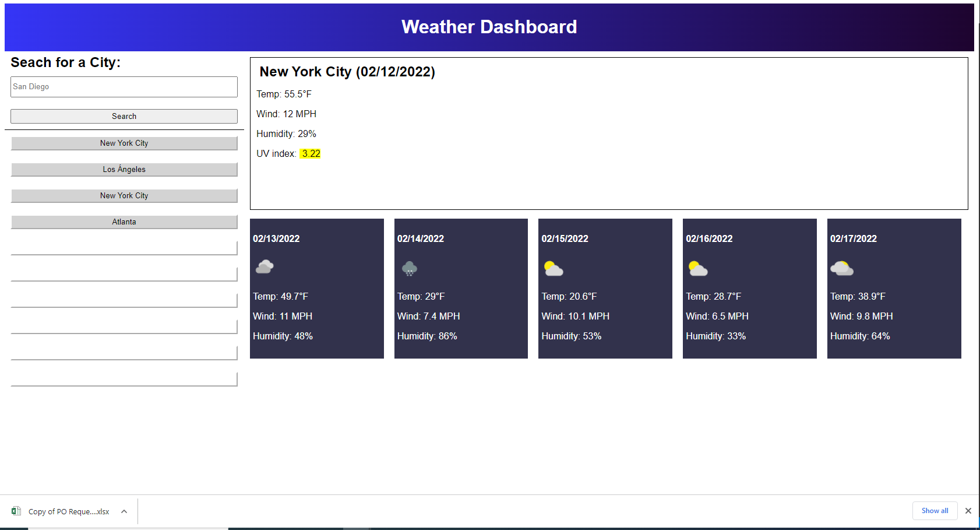Click the partly cloudy icon for 02/17/2022
The image size is (980, 530).
pyautogui.click(x=842, y=268)
